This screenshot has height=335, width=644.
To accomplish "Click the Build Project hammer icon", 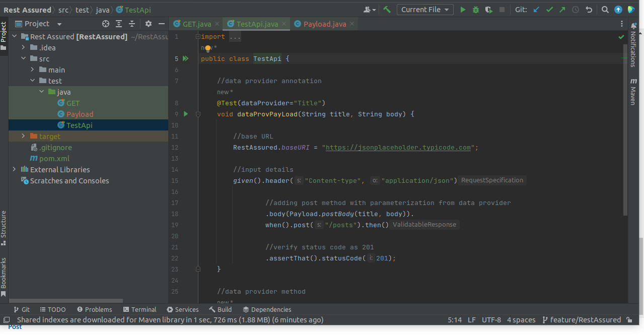I will [387, 10].
